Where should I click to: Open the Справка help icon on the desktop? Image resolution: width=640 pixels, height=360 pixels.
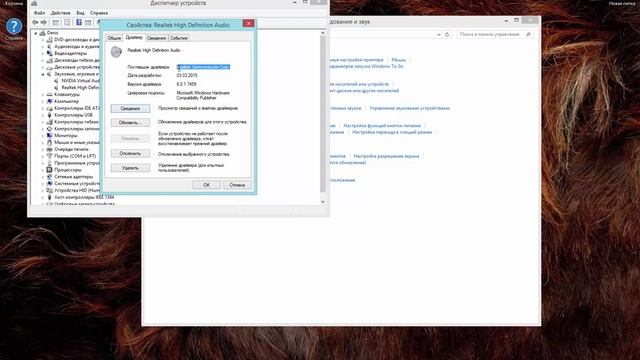click(x=14, y=27)
